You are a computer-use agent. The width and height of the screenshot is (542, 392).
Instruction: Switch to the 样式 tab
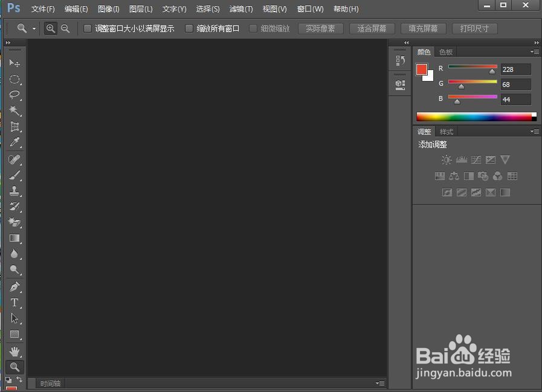[x=447, y=132]
